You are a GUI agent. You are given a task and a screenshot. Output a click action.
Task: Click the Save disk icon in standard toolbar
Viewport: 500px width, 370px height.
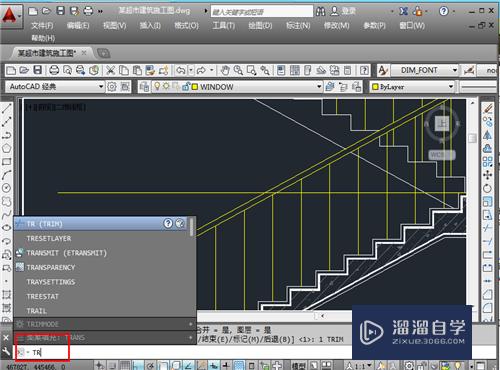pos(38,70)
